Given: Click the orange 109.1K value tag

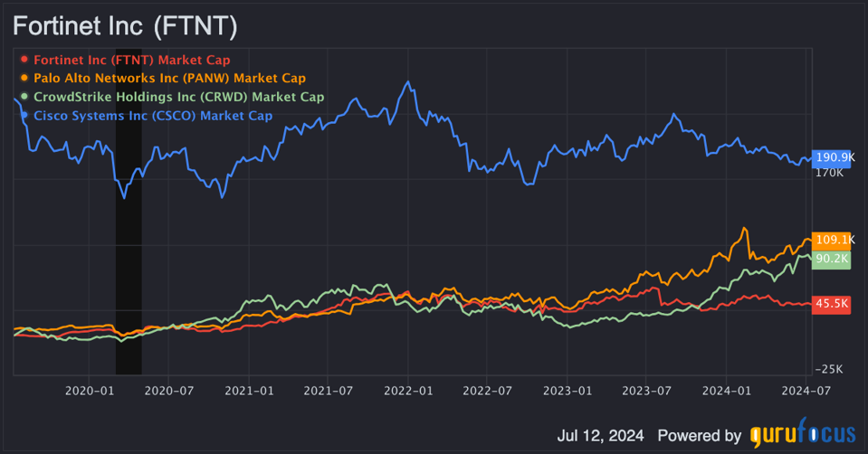Looking at the screenshot, I should point(832,240).
